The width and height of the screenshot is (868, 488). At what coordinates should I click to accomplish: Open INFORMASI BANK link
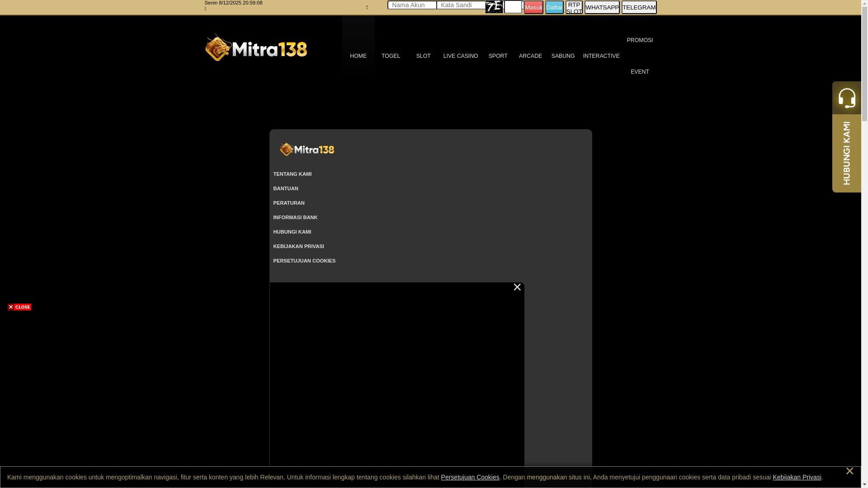tap(295, 217)
